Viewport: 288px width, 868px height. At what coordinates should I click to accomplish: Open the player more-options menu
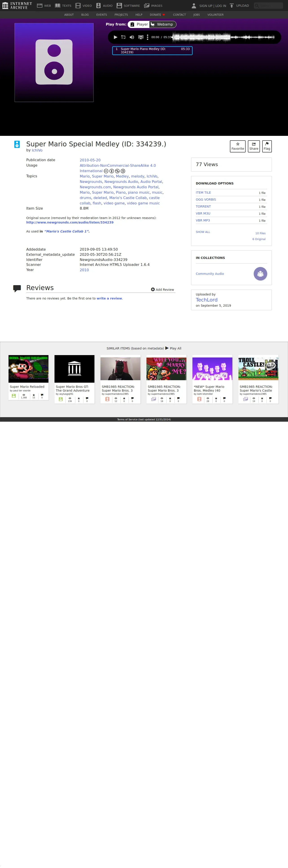[x=147, y=37]
